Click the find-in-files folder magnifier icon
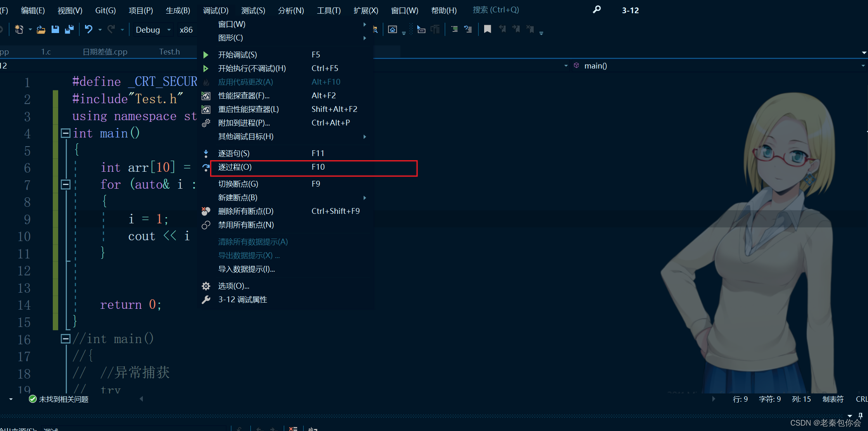868x431 pixels. click(375, 29)
